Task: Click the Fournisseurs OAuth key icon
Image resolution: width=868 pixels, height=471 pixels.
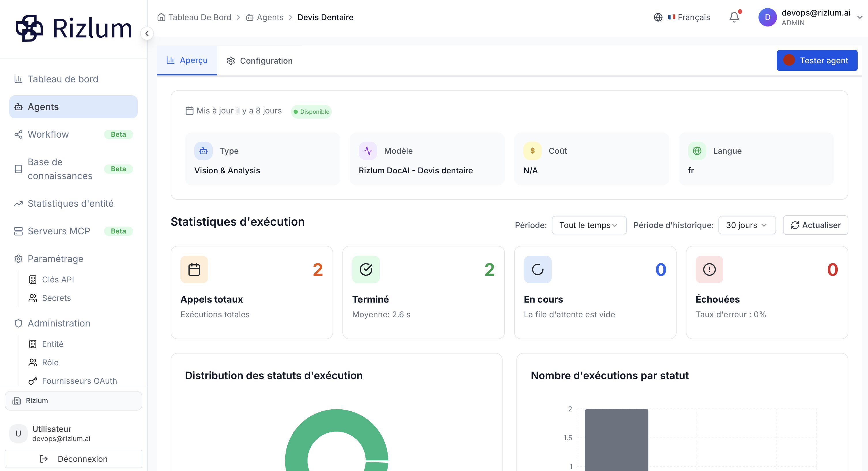Action: [x=33, y=381]
